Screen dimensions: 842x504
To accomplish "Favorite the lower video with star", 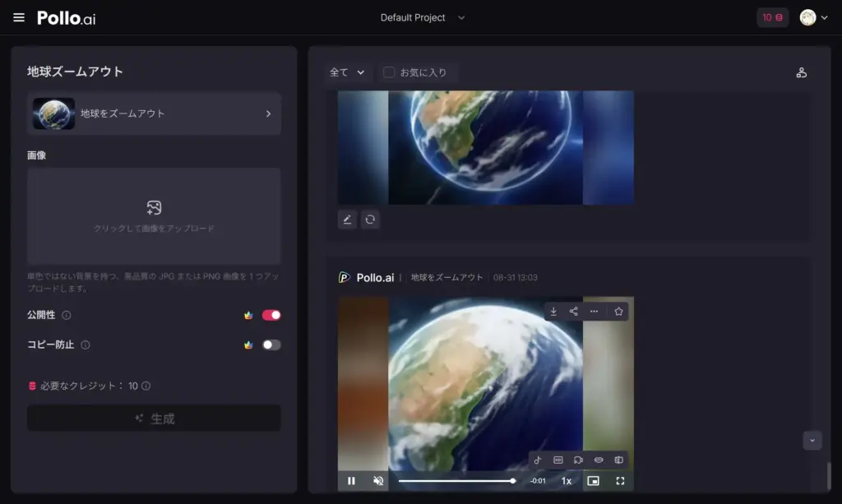I will point(618,312).
